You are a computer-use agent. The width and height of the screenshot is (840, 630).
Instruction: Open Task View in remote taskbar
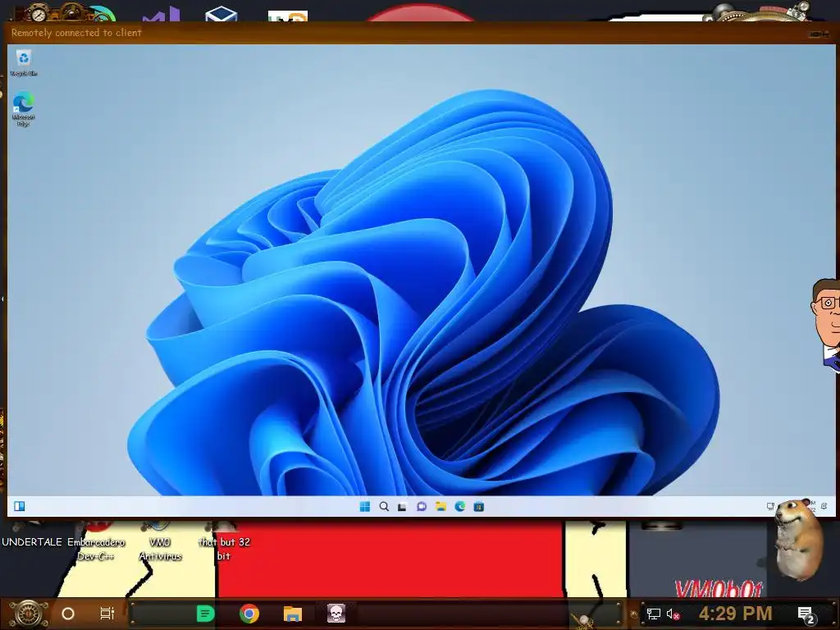coord(402,506)
